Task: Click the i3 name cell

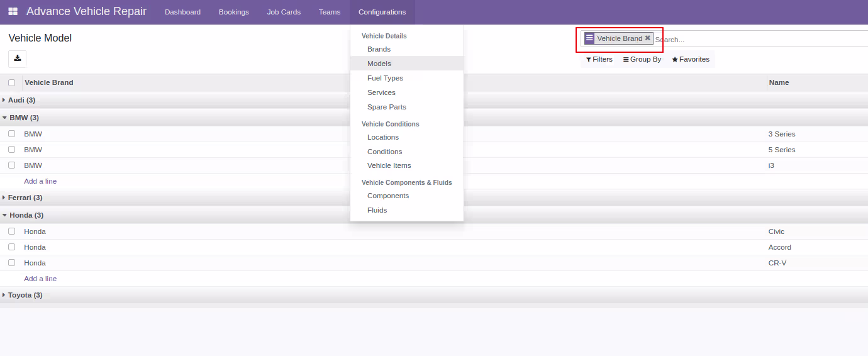Action: click(x=771, y=165)
